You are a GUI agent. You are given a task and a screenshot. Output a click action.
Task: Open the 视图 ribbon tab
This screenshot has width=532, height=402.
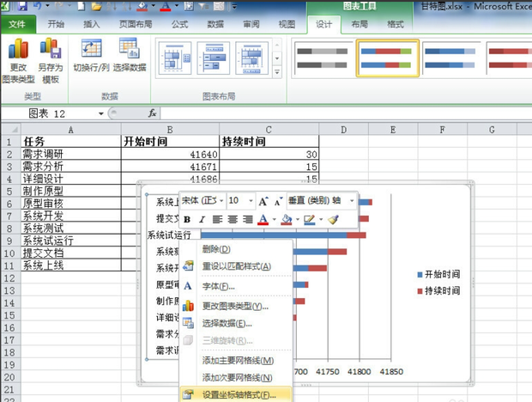click(287, 24)
